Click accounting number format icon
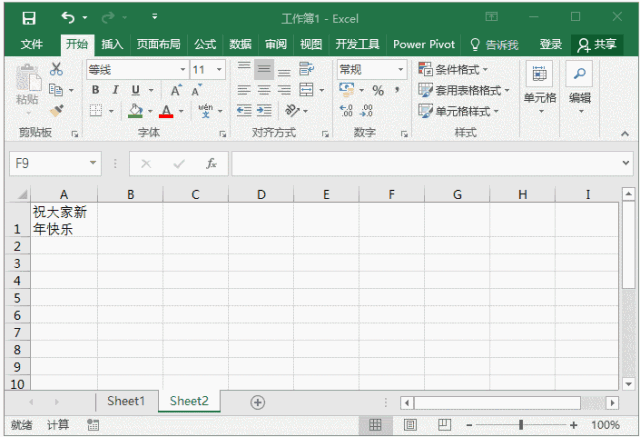This screenshot has height=437, width=640. (x=347, y=90)
